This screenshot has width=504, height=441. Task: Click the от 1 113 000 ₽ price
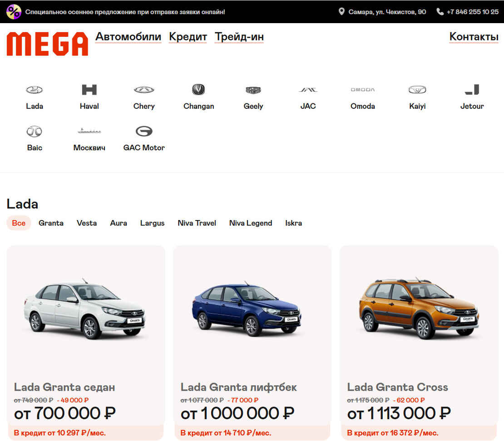click(x=399, y=413)
